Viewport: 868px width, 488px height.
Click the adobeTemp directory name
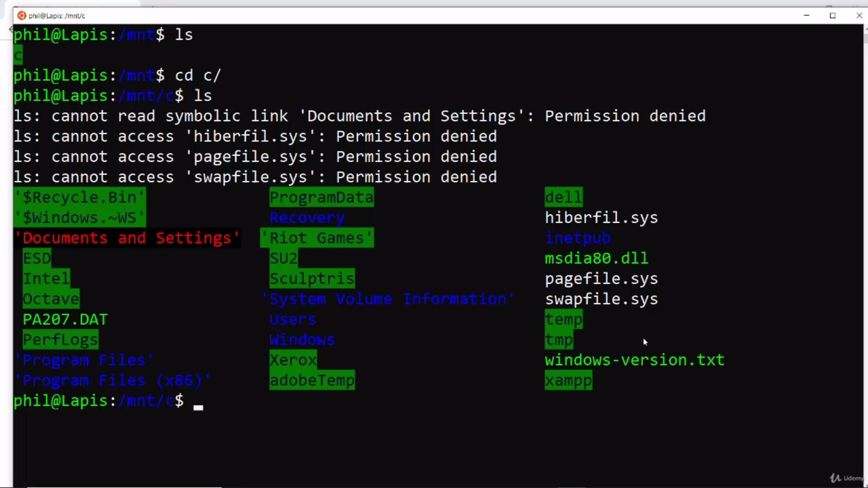312,380
